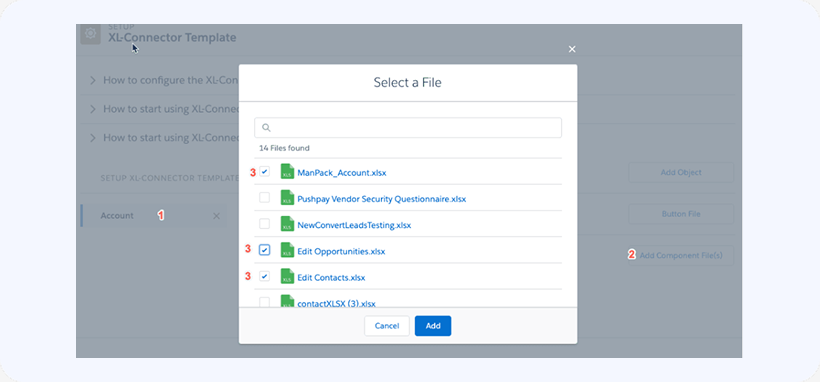
Task: Expand How to configure the XL-Connector section
Action: [93, 81]
